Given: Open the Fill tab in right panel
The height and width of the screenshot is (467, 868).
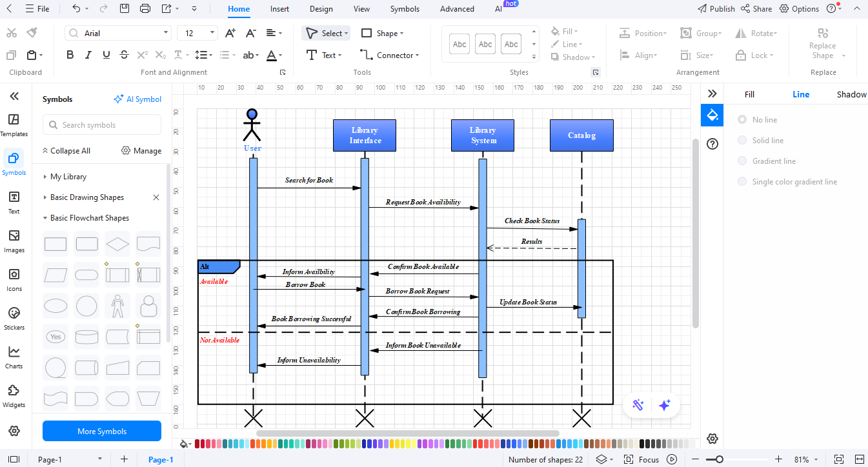Looking at the screenshot, I should (749, 94).
